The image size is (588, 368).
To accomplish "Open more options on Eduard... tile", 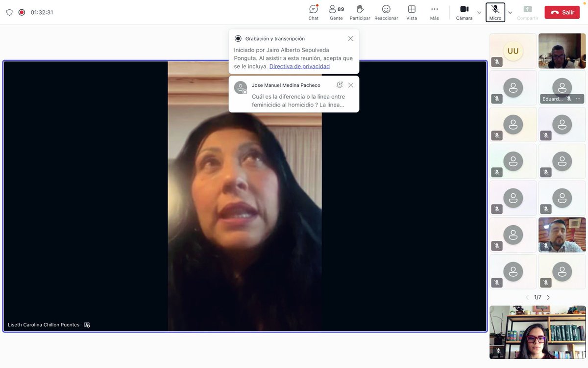I will pos(578,99).
